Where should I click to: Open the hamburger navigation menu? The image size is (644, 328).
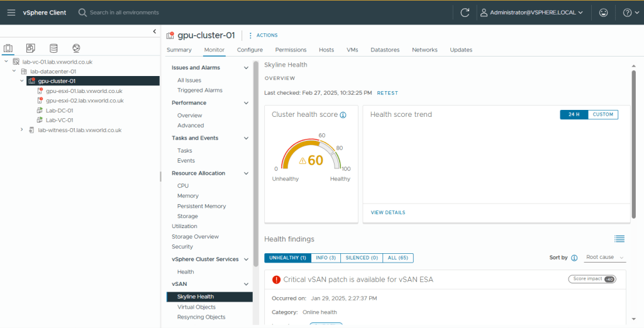coord(11,13)
